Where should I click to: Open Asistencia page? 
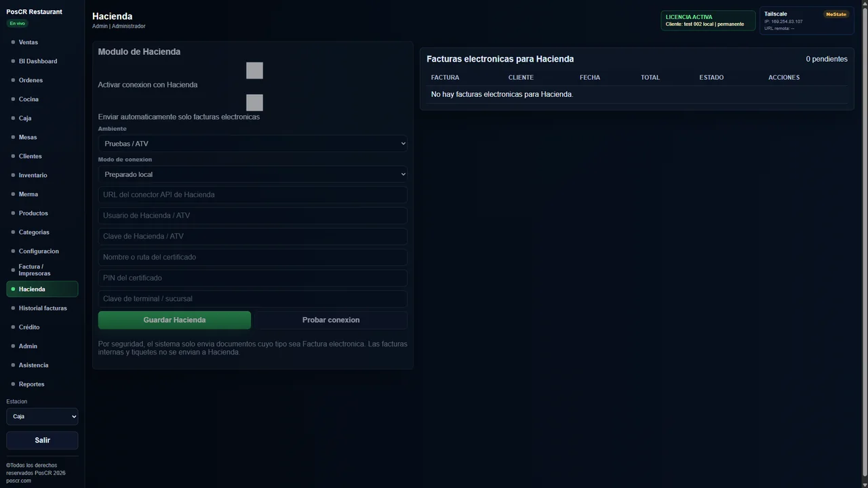[42, 365]
